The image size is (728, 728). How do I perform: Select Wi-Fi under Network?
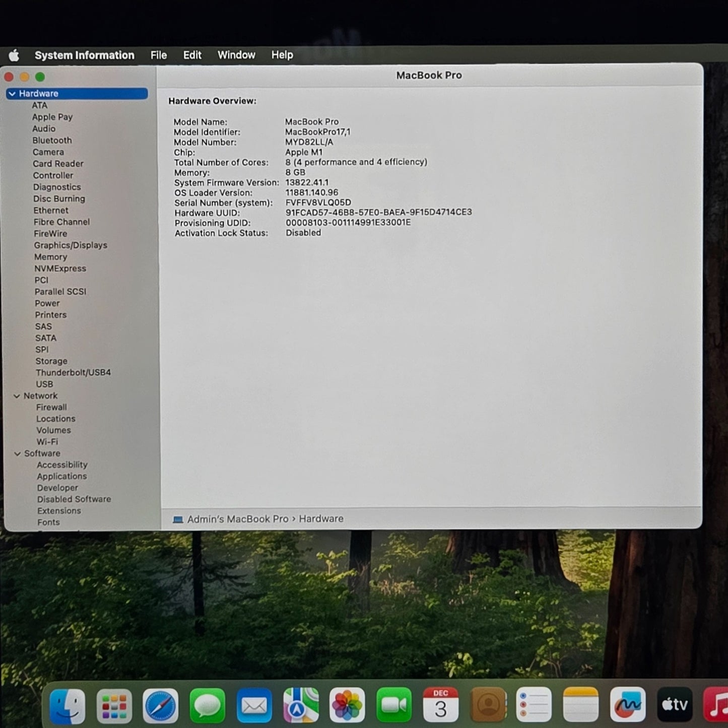coord(47,442)
